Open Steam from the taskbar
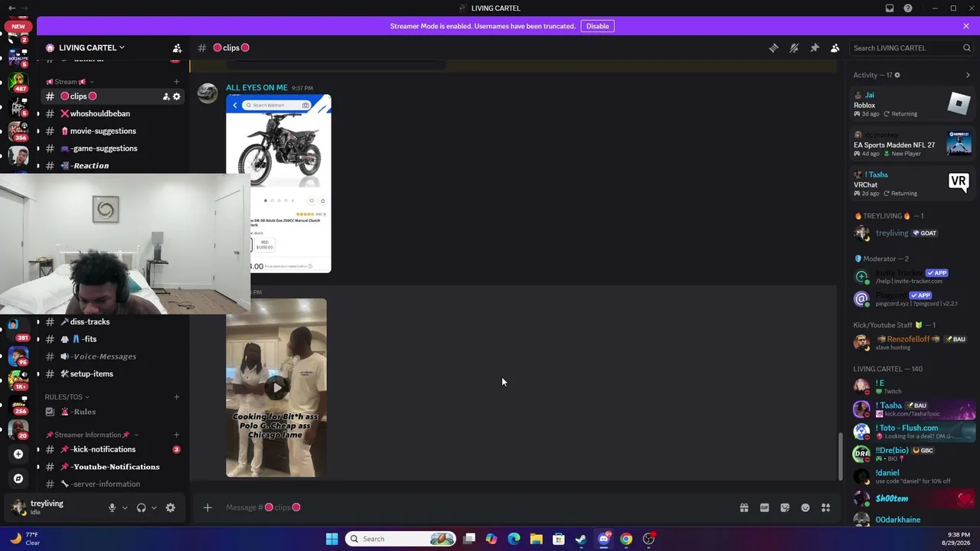Image resolution: width=980 pixels, height=551 pixels. click(x=581, y=539)
